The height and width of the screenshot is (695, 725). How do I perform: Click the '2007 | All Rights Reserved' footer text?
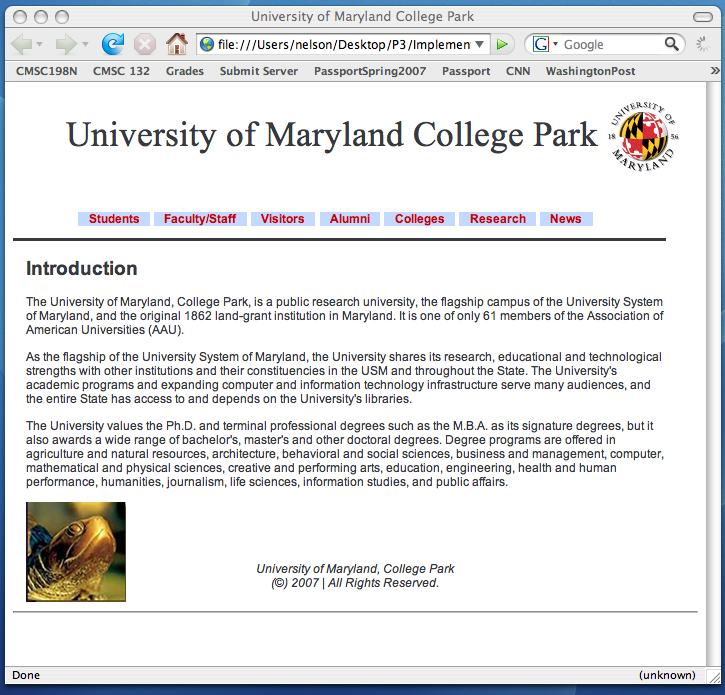tap(365, 583)
